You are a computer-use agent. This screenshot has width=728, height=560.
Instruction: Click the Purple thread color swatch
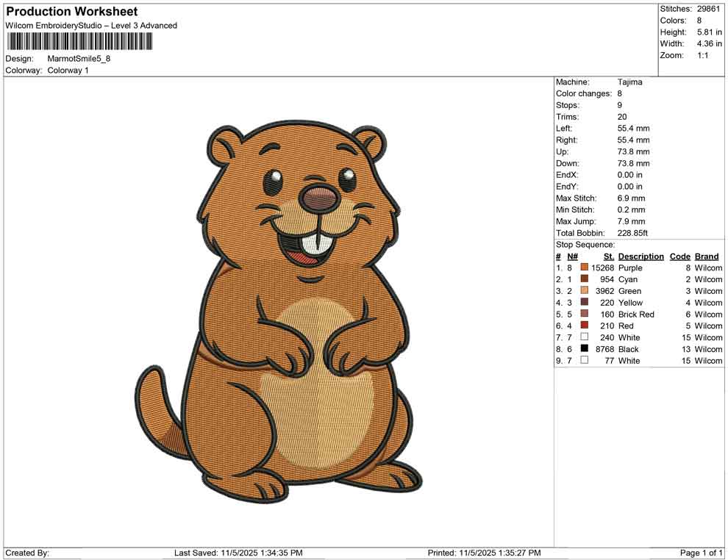click(584, 268)
